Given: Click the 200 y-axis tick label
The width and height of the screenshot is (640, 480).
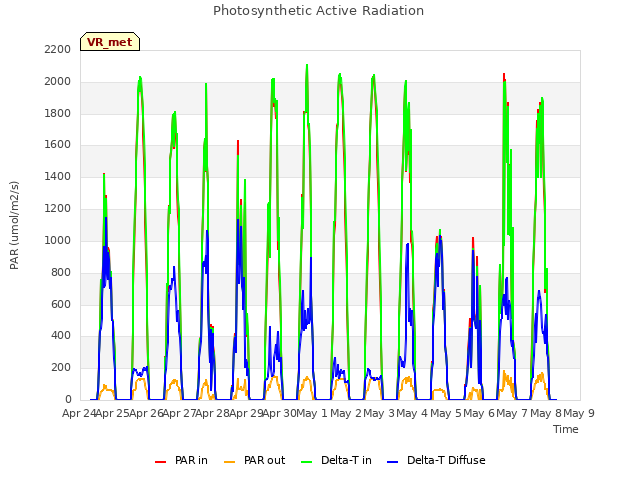Looking at the screenshot, I should [x=61, y=367].
